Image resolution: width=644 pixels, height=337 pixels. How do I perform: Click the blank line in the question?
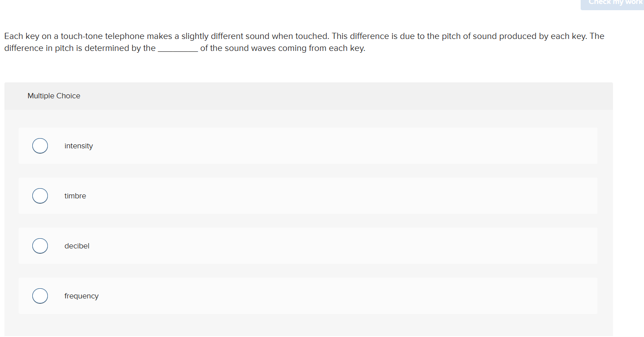pyautogui.click(x=178, y=49)
